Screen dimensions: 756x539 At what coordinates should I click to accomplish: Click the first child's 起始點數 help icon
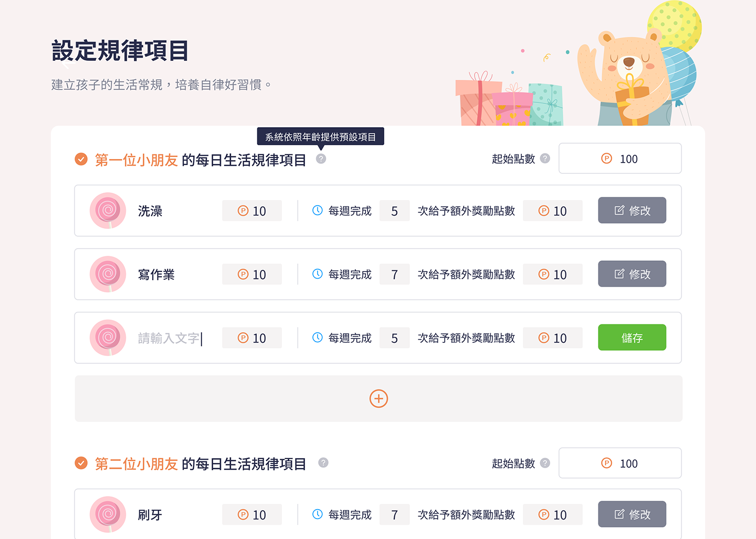click(545, 158)
